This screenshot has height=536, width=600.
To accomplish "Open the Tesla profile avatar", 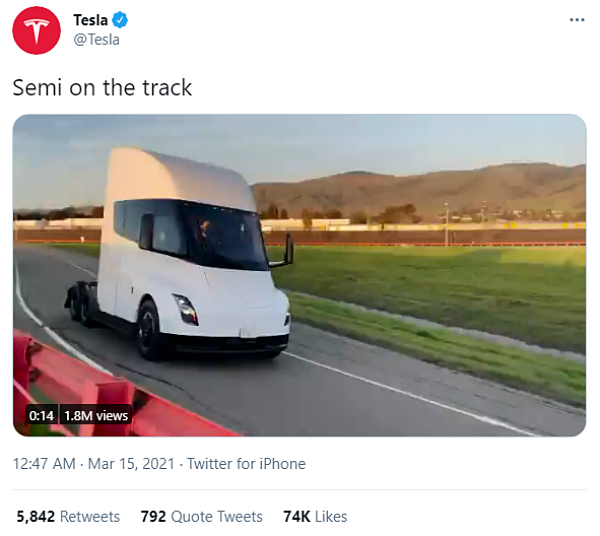I will [36, 30].
